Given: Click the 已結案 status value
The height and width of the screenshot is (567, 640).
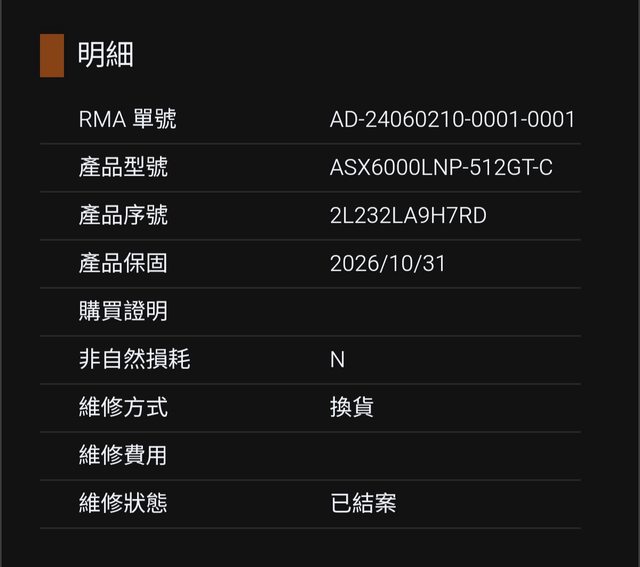Looking at the screenshot, I should 363,504.
